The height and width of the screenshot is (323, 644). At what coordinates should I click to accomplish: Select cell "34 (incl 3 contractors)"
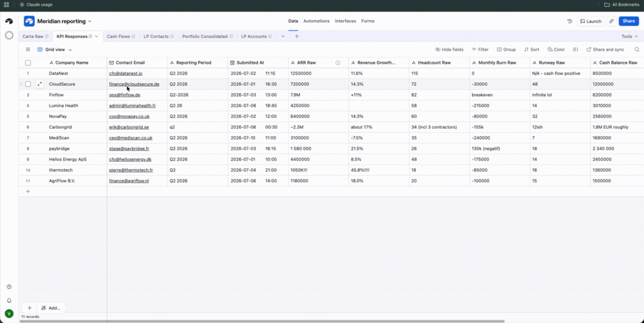click(439, 128)
